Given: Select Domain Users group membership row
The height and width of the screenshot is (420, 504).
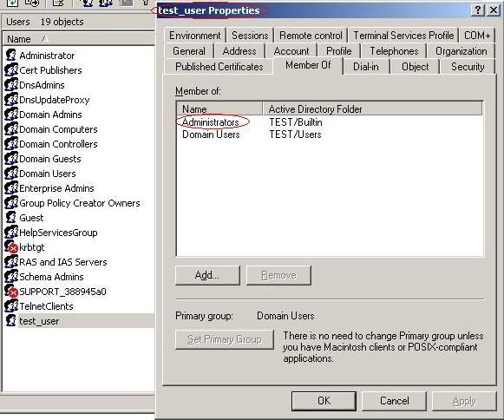Looking at the screenshot, I should [x=330, y=135].
